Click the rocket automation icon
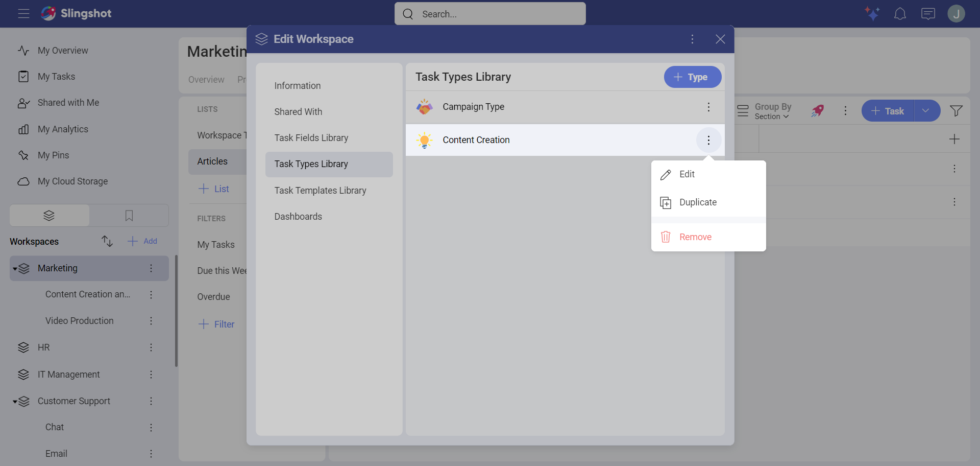This screenshot has width=980, height=466. click(x=818, y=111)
